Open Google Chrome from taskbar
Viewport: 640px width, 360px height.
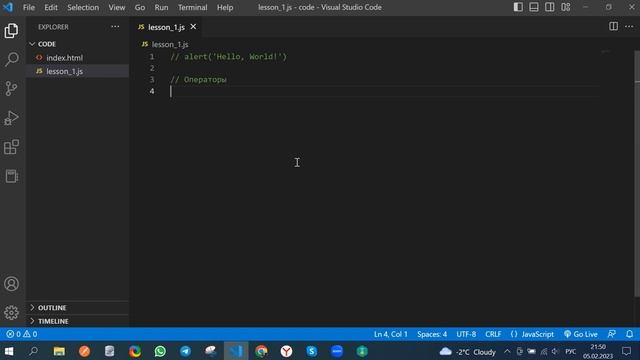[261, 351]
